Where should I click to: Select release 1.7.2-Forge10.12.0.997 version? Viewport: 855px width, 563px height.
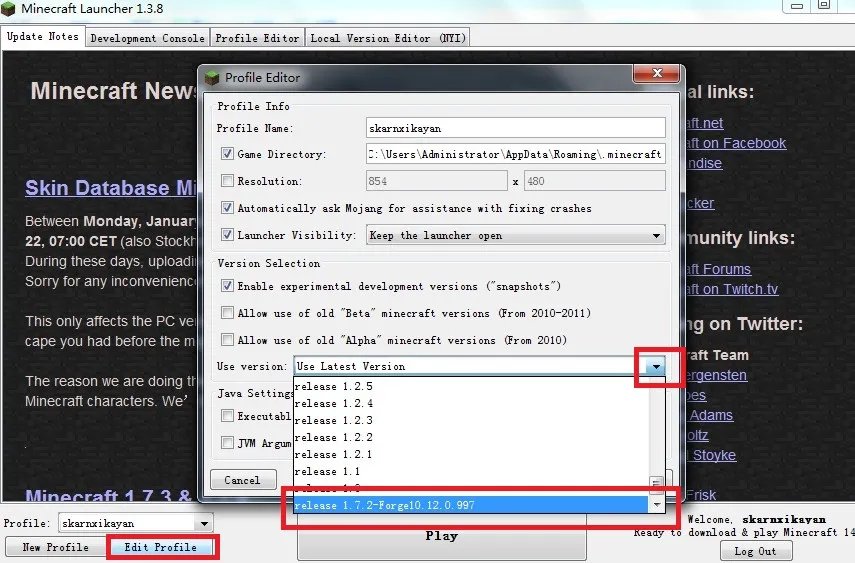click(471, 505)
